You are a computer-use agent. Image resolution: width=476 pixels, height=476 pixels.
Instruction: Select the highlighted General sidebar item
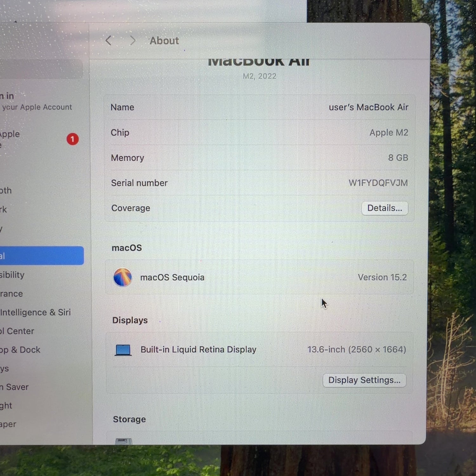click(41, 256)
